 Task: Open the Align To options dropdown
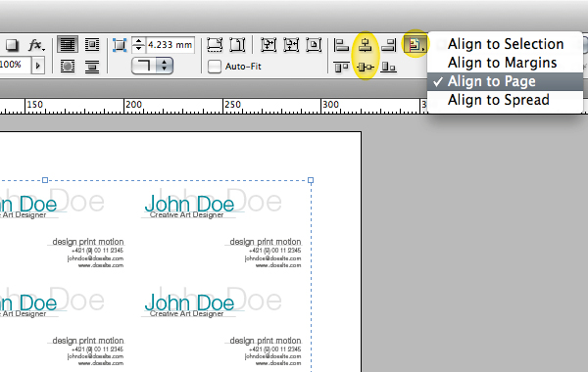415,45
